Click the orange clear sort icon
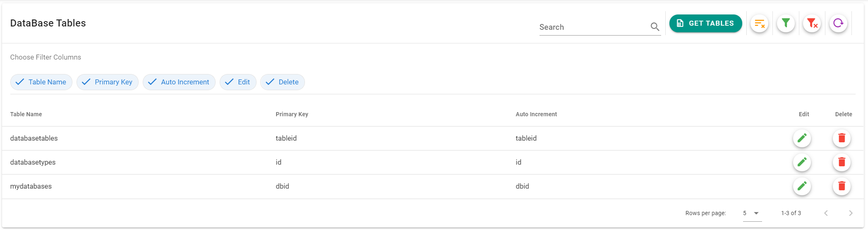Viewport: 868px width, 230px height. [x=759, y=24]
